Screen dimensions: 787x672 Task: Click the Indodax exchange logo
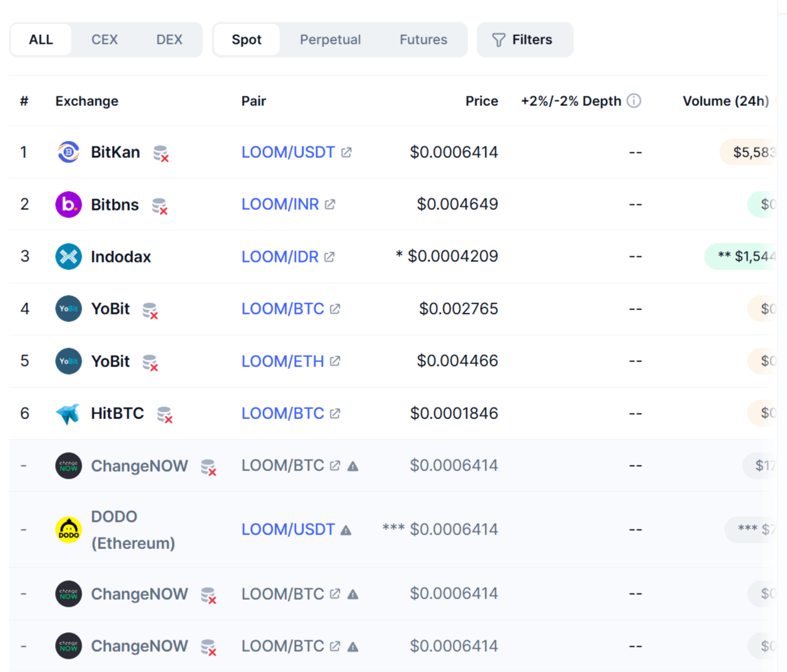pos(68,257)
